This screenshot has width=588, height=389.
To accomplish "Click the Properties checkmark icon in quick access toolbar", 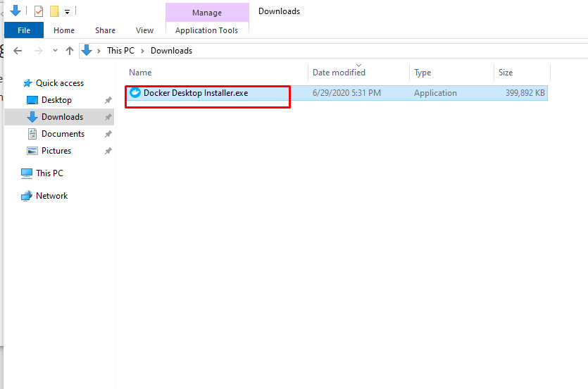I will [39, 11].
